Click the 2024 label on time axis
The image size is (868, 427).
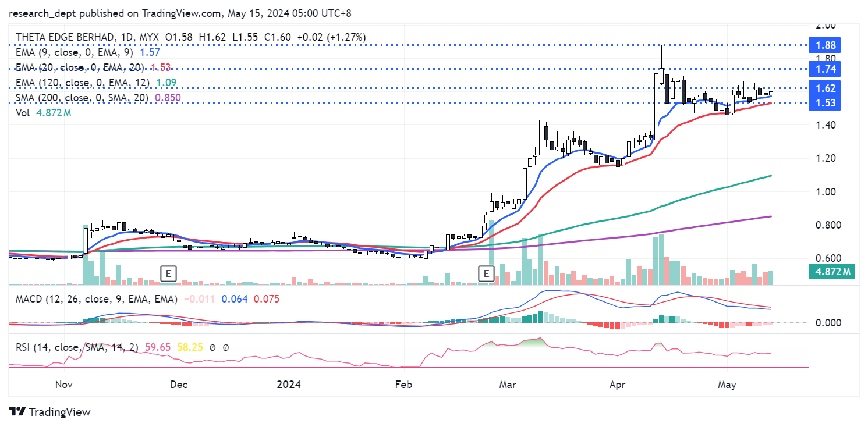click(x=289, y=385)
